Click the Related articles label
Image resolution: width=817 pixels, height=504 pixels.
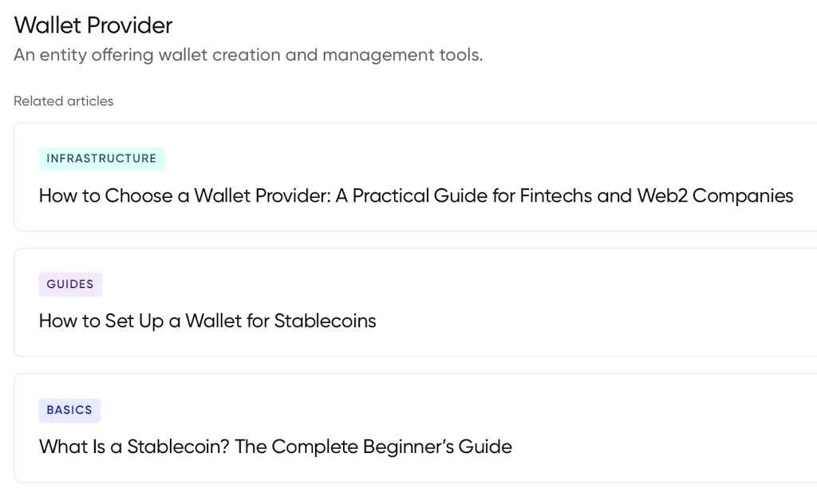(x=64, y=101)
